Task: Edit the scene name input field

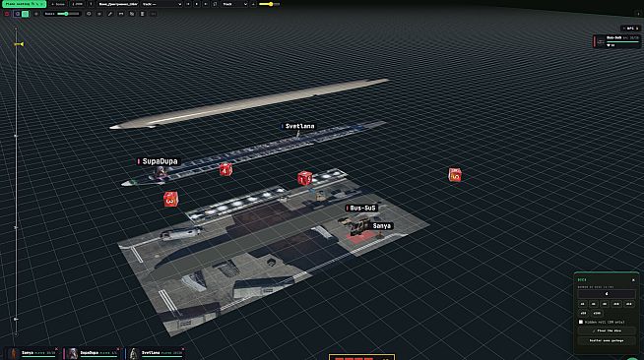Action: [117, 4]
